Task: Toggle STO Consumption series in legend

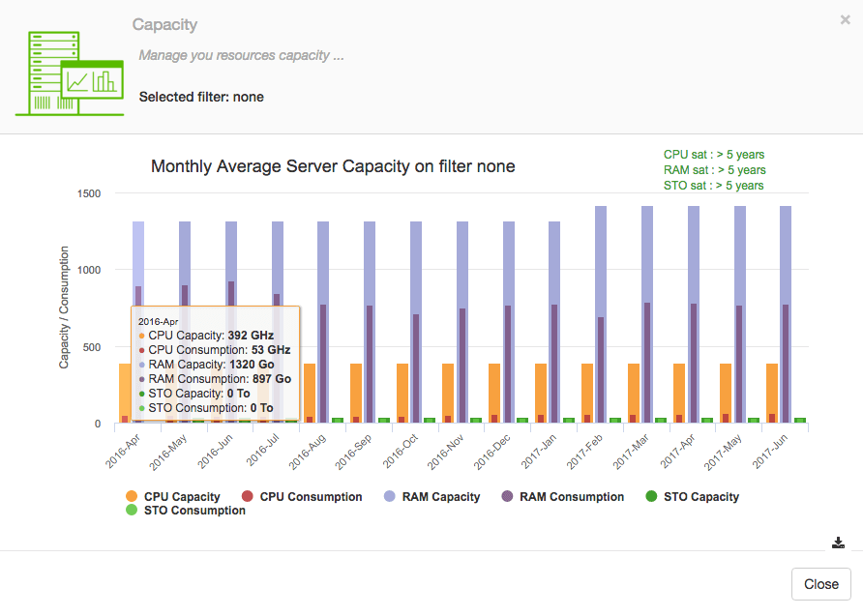Action: pyautogui.click(x=186, y=511)
